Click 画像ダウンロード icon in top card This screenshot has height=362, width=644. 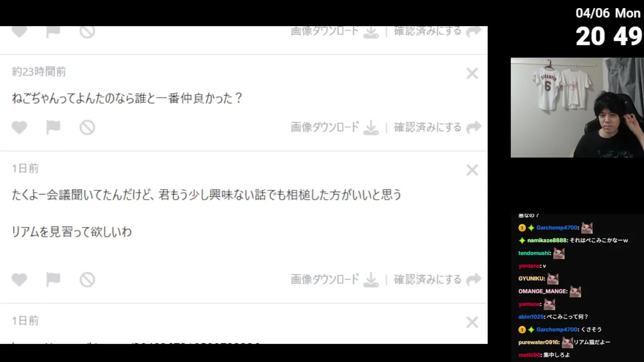click(371, 32)
